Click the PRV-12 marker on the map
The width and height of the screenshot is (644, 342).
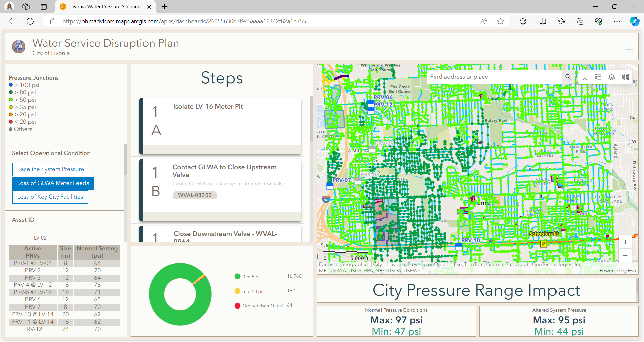click(371, 111)
